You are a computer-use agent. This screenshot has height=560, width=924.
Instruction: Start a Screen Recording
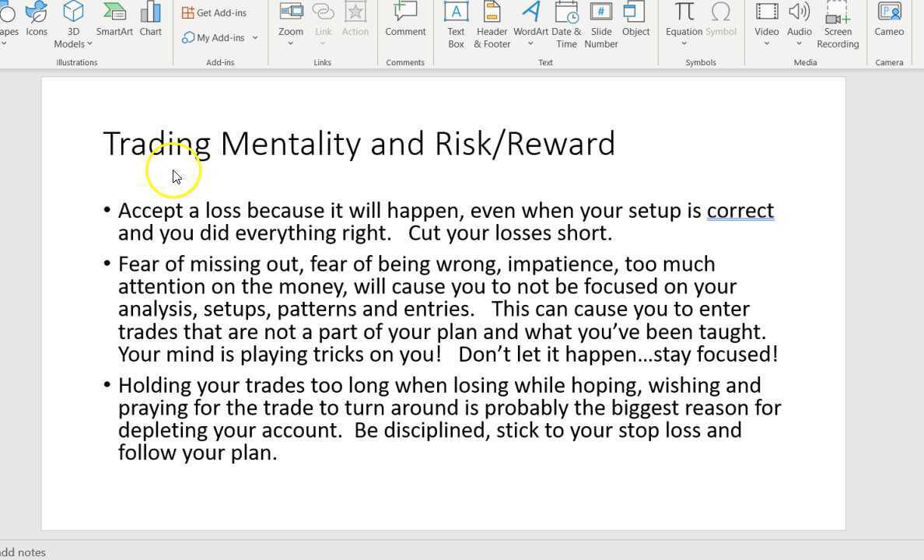[838, 26]
